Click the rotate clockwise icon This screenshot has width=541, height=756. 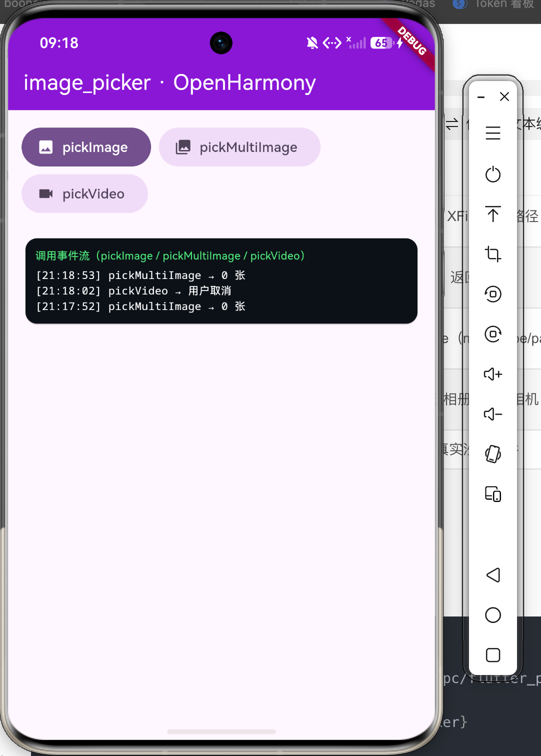tap(493, 334)
